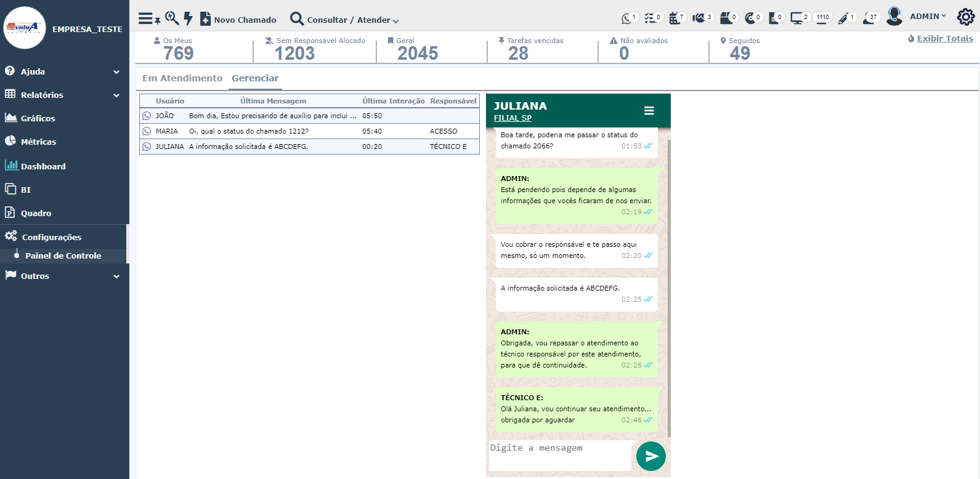This screenshot has height=479, width=980.
Task: Click the lightning bolt quick action icon
Action: pos(188,18)
